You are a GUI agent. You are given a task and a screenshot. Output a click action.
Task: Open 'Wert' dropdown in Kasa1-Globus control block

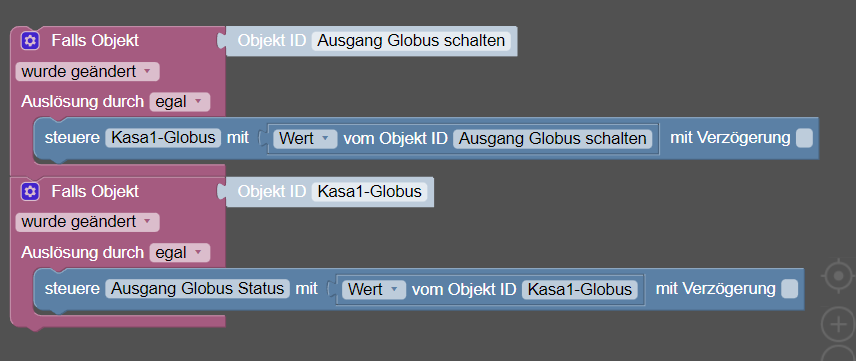(305, 139)
